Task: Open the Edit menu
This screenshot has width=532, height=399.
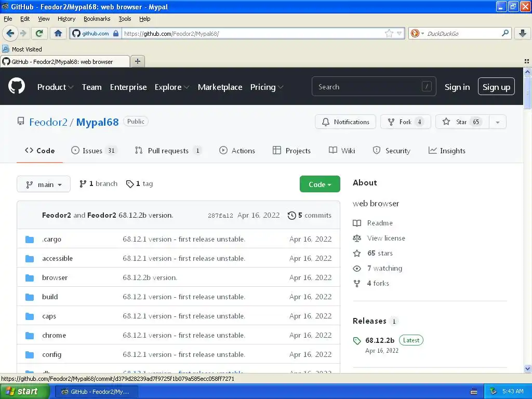Action: point(25,19)
